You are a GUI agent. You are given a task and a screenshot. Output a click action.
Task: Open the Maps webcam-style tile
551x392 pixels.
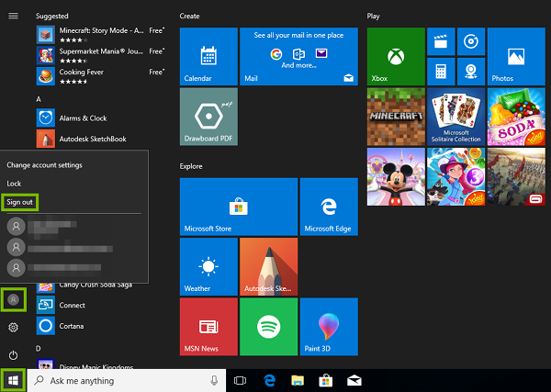click(471, 72)
